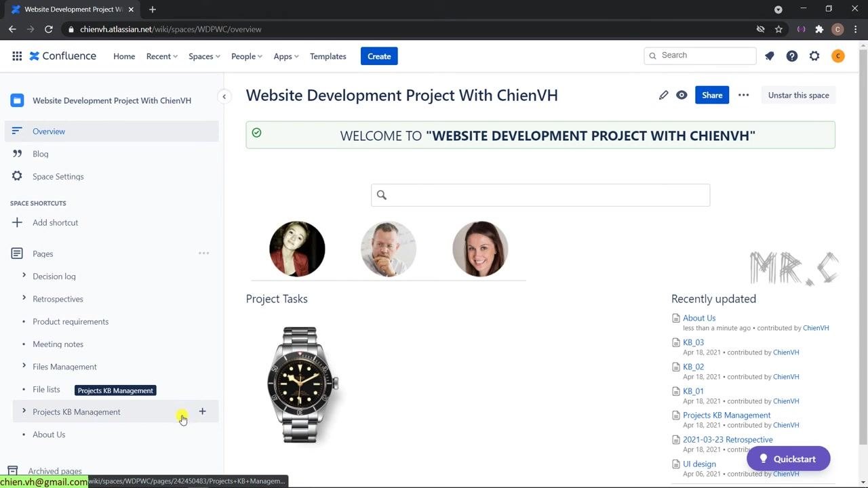Click Add shortcut in the sidebar

coord(55,222)
